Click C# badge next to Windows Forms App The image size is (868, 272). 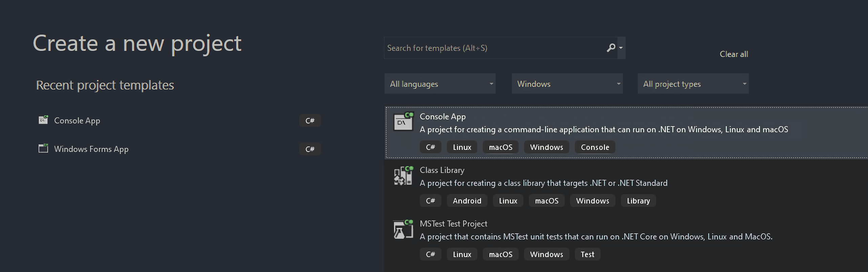(310, 149)
